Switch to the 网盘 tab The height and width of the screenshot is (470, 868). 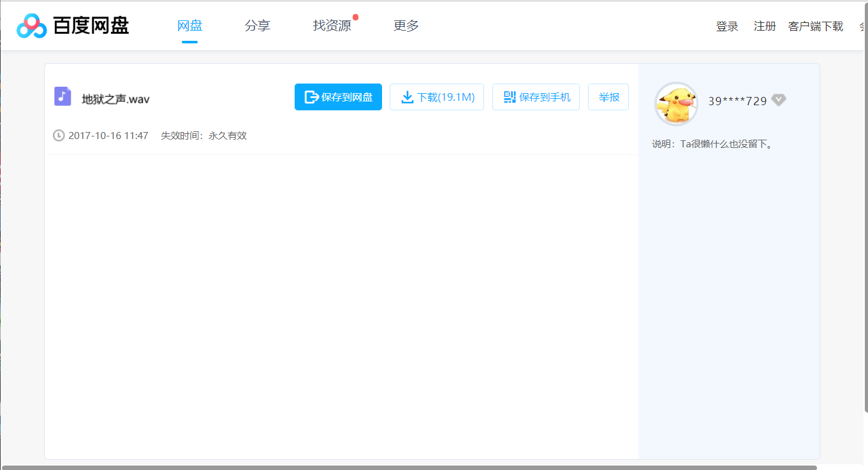(x=189, y=26)
